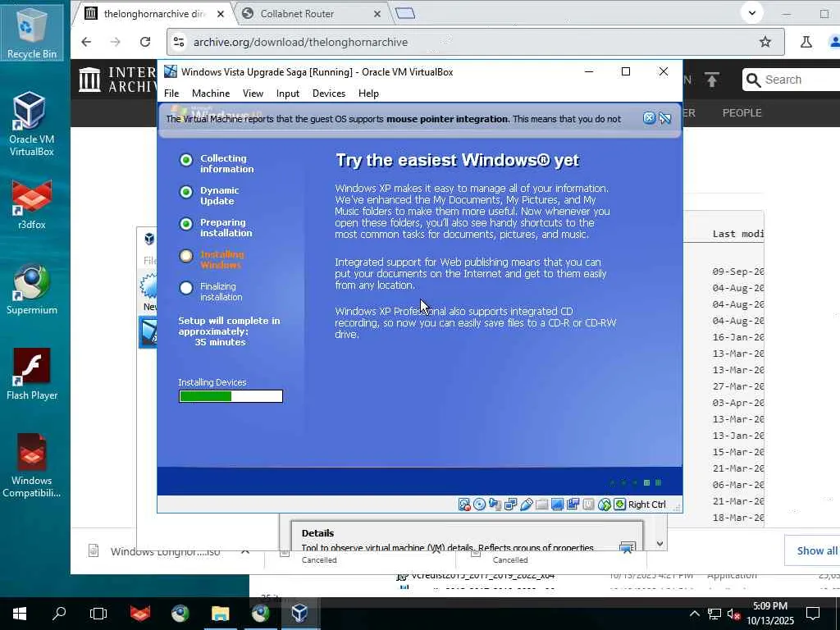
Task: Reload the archive.org page
Action: [x=145, y=42]
